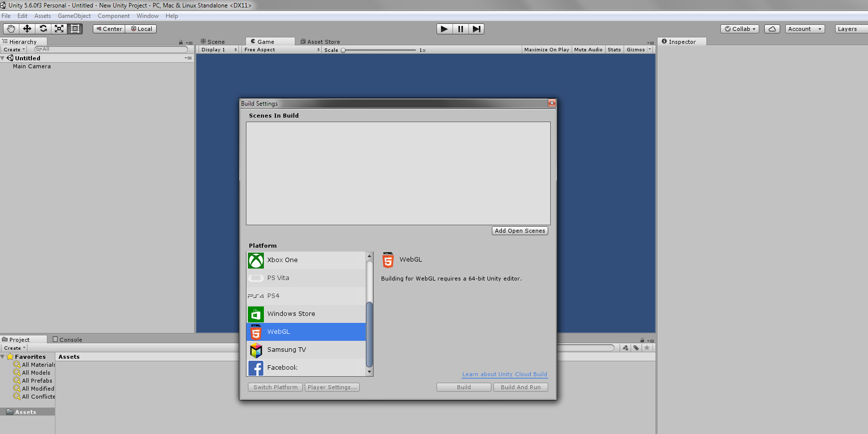Open the File menu
Screen dimensions: 868x434
coord(6,16)
